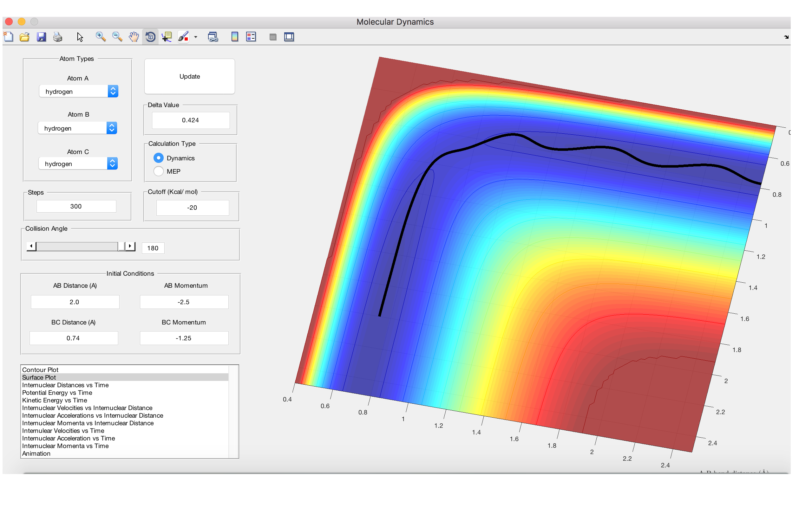The image size is (812, 507).
Task: Select the Dynamics calculation type
Action: [x=158, y=158]
